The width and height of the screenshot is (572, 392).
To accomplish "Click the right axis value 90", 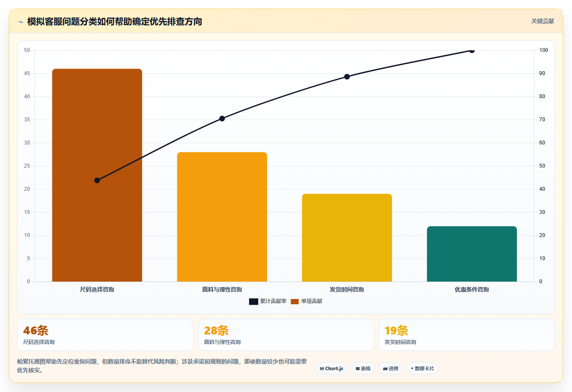I will point(542,73).
